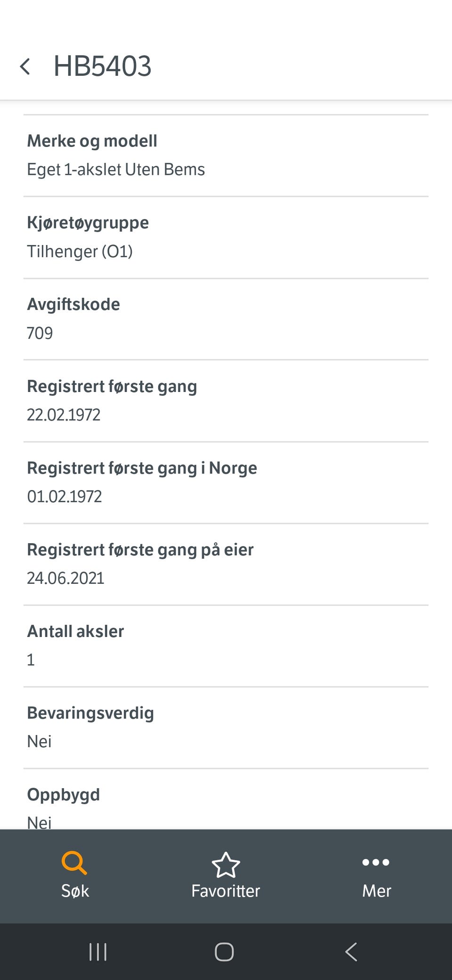
Task: Open Android recent apps button
Action: pyautogui.click(x=98, y=952)
